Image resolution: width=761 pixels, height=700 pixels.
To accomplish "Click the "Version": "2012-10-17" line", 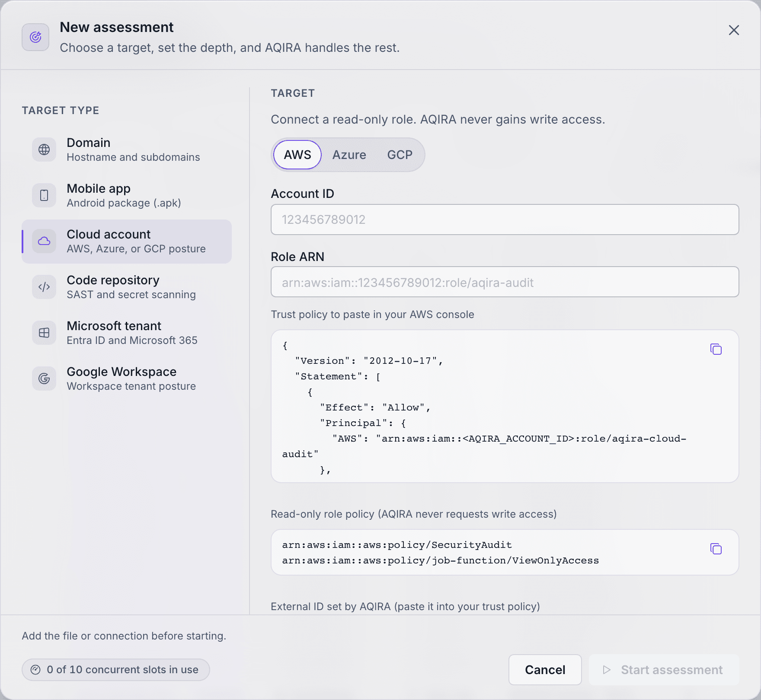I will point(369,361).
